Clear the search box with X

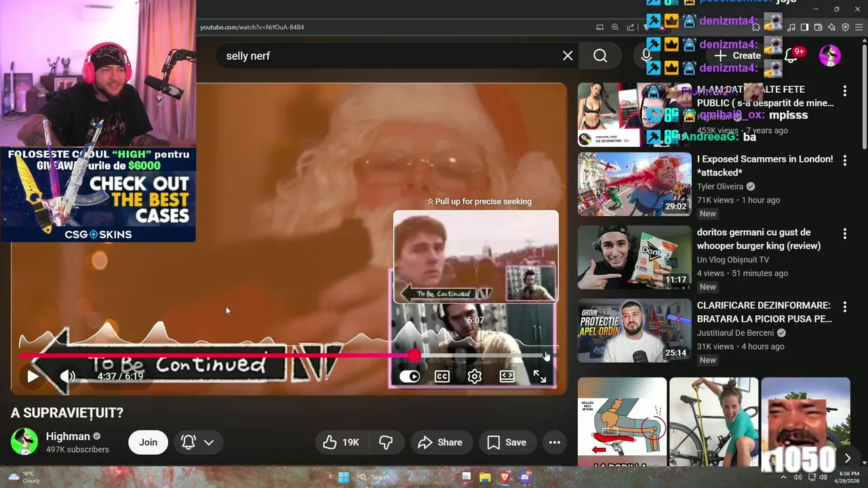point(568,56)
